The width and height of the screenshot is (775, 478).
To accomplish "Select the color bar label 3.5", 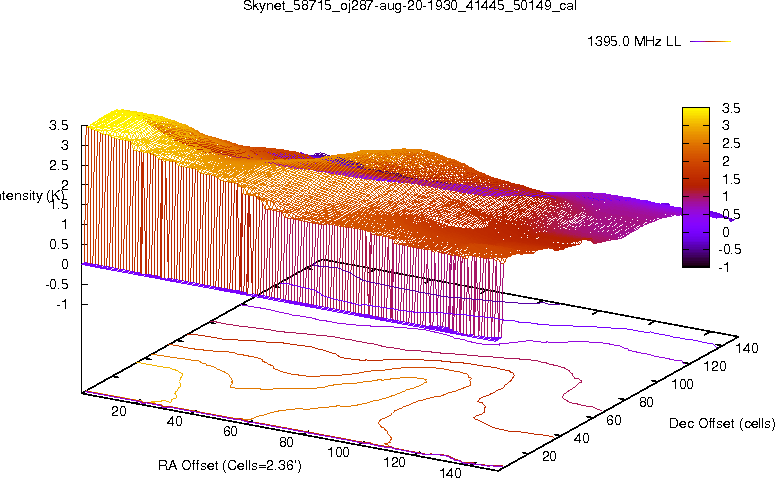I will [731, 108].
